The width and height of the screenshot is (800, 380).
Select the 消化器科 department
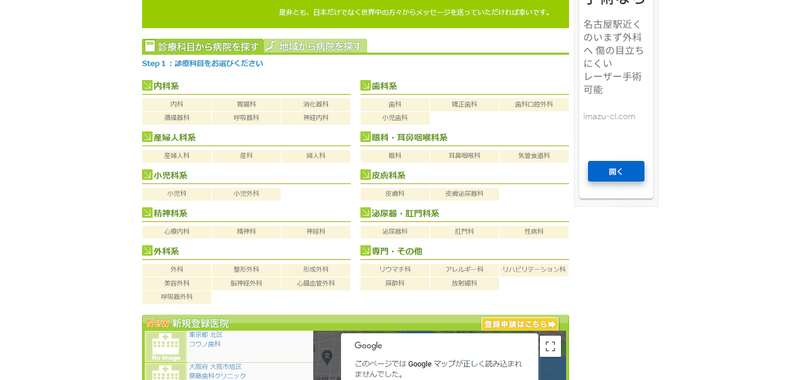click(x=316, y=105)
